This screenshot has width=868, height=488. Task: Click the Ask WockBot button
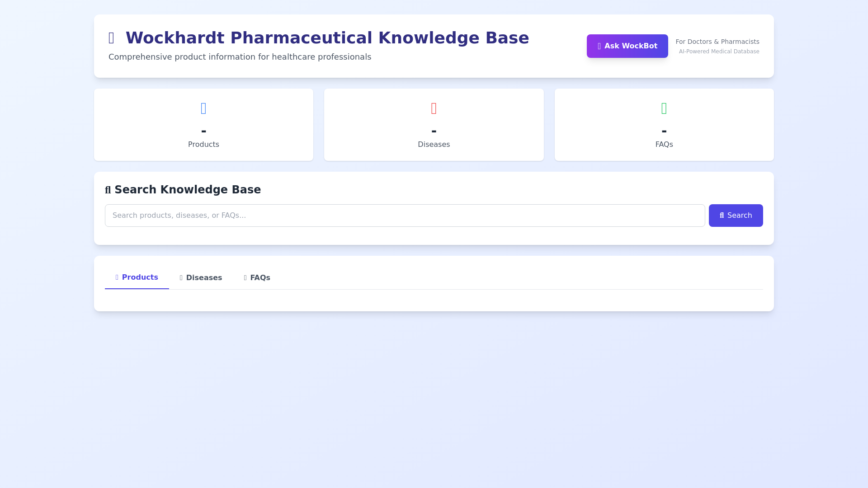[627, 46]
